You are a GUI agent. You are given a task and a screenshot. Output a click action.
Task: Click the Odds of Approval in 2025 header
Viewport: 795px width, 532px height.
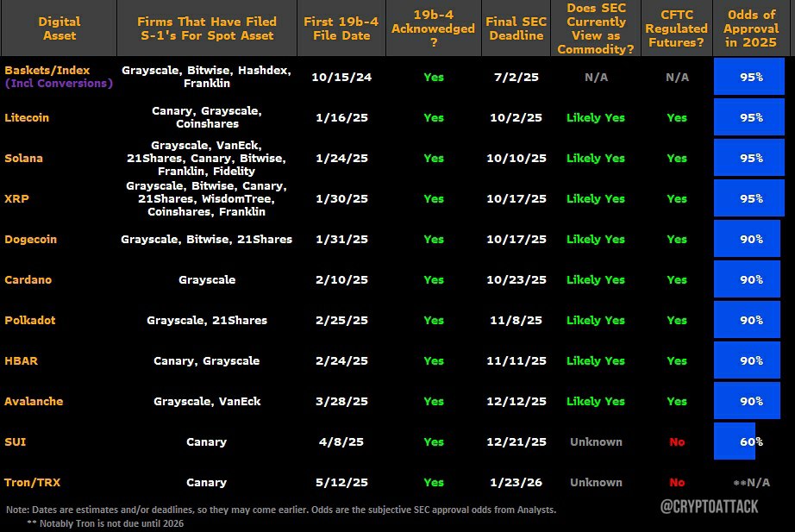[x=751, y=28]
